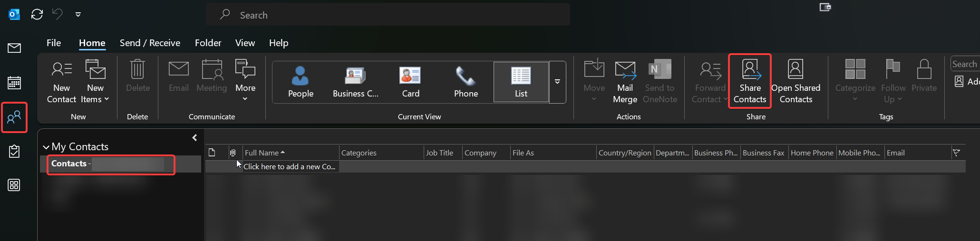Image resolution: width=980 pixels, height=241 pixels.
Task: Click the top Search box
Action: pos(388,15)
